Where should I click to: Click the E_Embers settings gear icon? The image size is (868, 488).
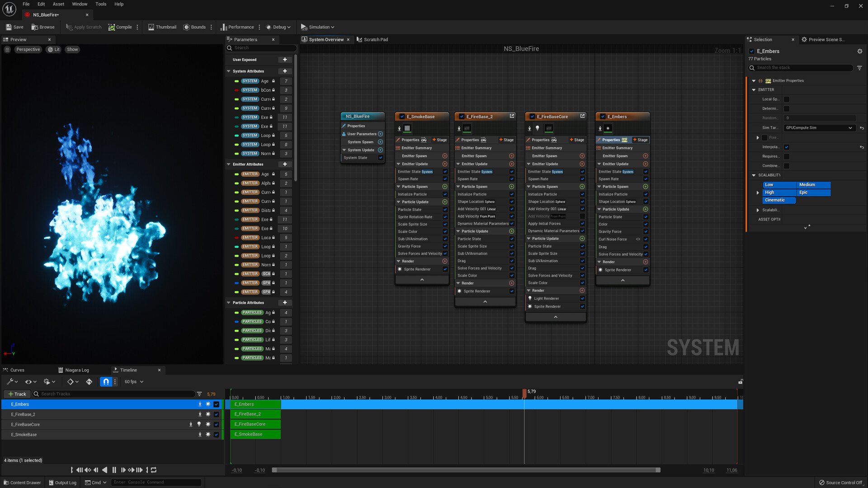[859, 52]
